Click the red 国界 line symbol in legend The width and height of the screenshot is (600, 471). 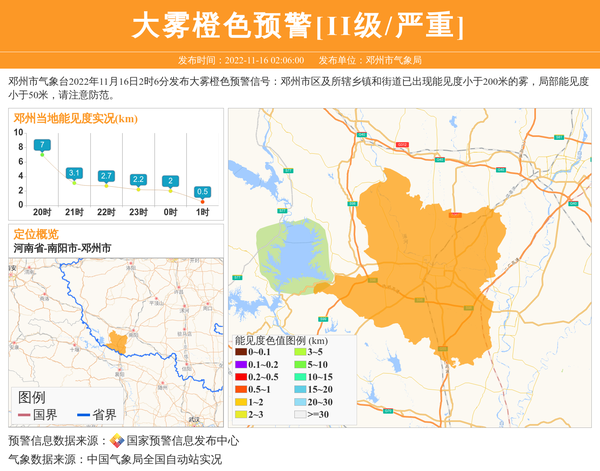coord(24,415)
